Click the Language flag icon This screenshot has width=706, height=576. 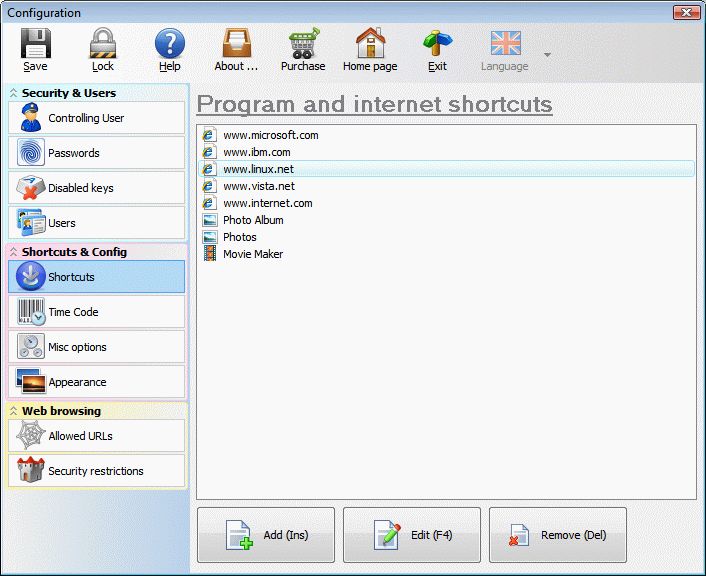click(505, 43)
